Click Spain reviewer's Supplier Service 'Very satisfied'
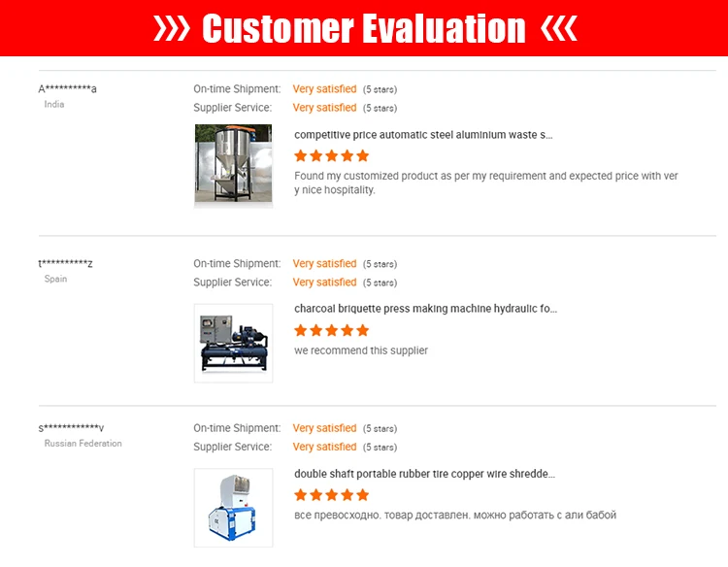The image size is (728, 567). point(324,282)
